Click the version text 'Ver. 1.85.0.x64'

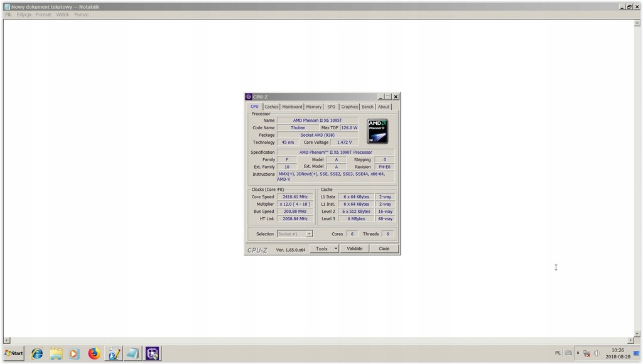(290, 250)
